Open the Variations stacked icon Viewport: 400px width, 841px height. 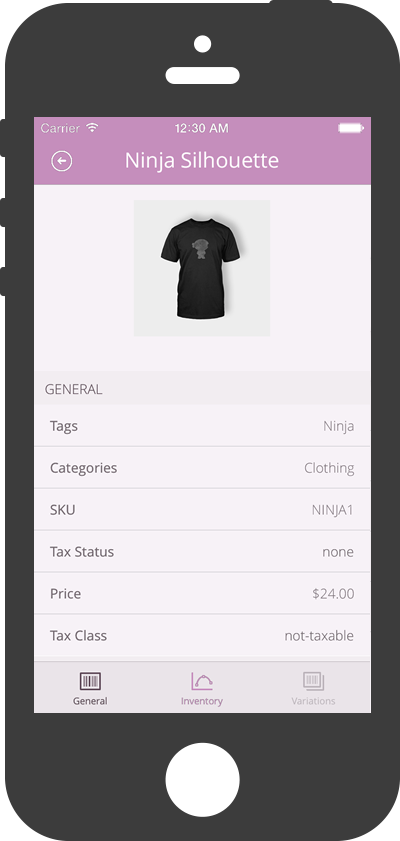click(x=313, y=681)
